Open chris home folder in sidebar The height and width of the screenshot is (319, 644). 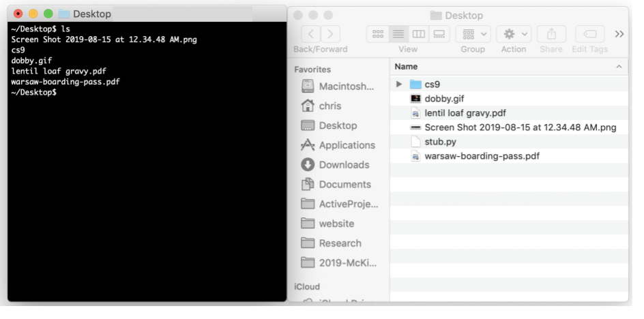click(x=321, y=106)
